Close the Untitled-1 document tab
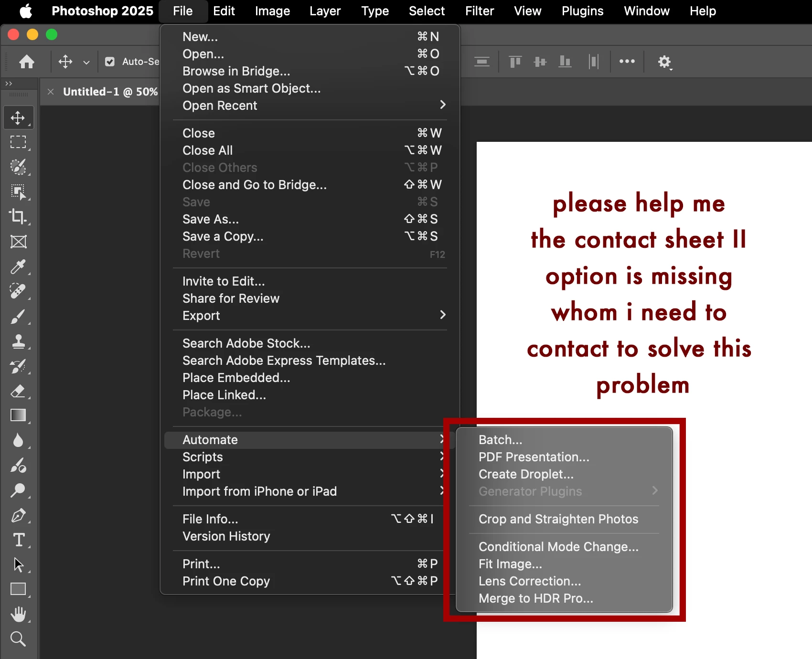This screenshot has width=812, height=659. 51,92
